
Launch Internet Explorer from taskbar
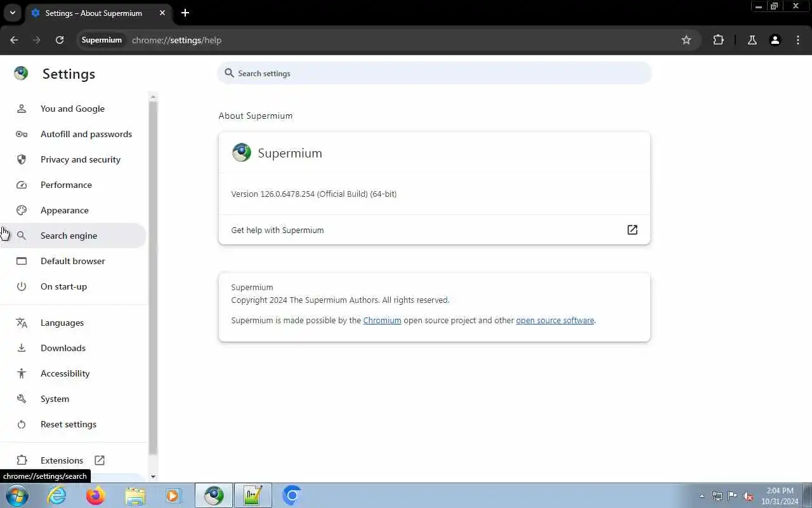coord(58,495)
